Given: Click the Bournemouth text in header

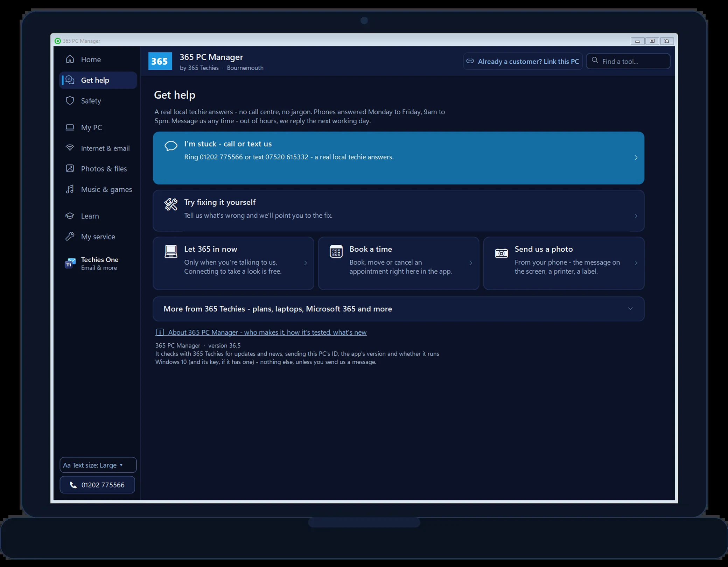Looking at the screenshot, I should point(245,68).
